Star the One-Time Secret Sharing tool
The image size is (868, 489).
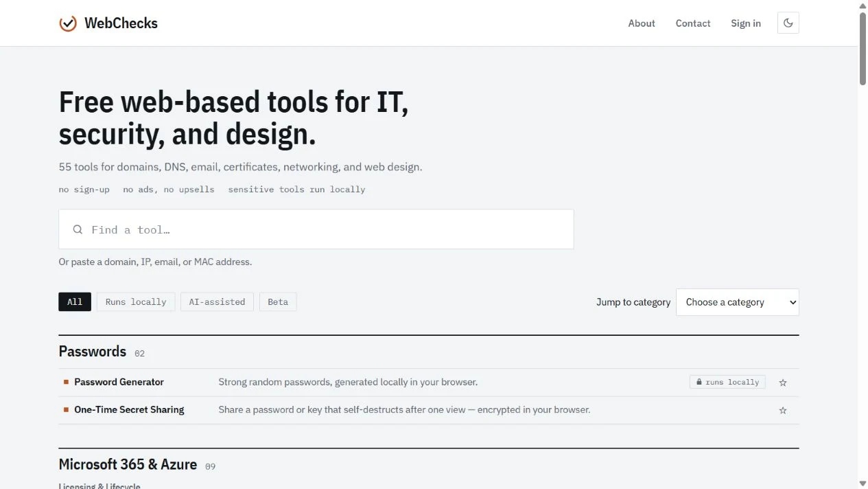[783, 410]
